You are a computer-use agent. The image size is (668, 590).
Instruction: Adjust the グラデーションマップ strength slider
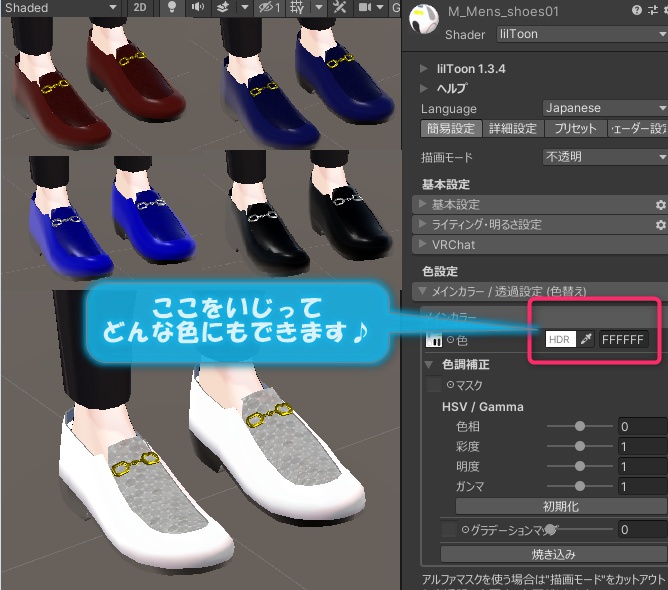579,529
